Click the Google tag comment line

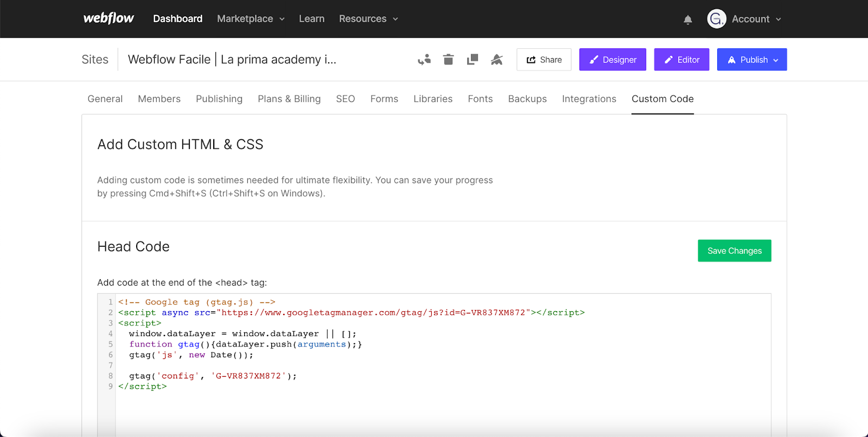coord(197,302)
